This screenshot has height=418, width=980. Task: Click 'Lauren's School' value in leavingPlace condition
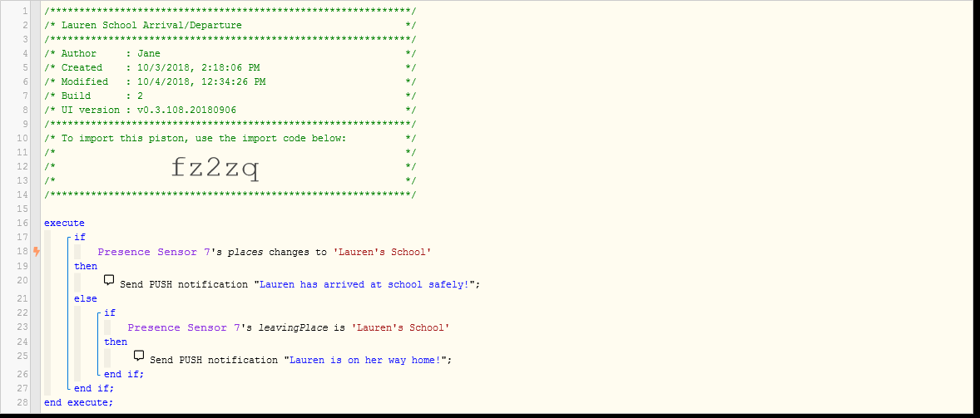pyautogui.click(x=400, y=327)
